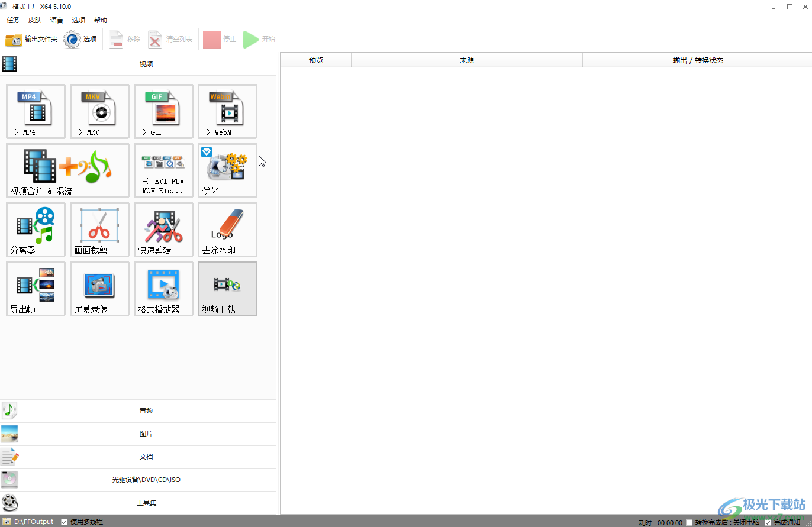Toggle the 完成通知 checkbox
Screen dimensions: 812x527
point(768,522)
